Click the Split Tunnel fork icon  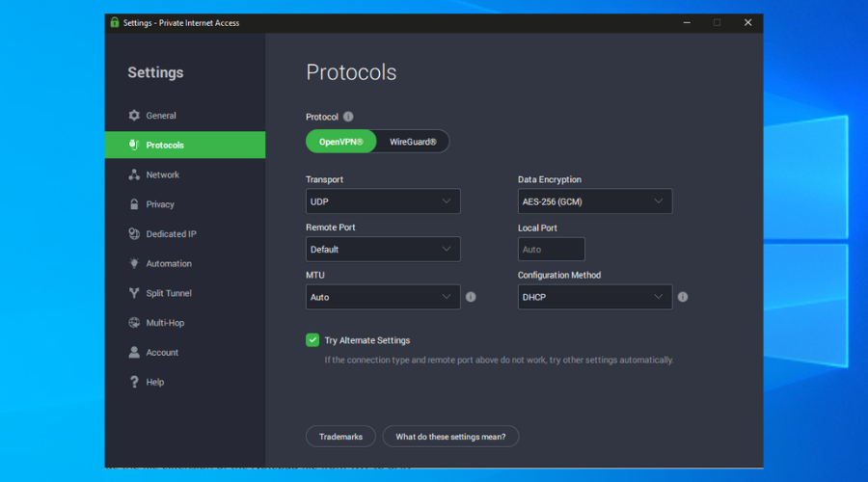(x=134, y=293)
